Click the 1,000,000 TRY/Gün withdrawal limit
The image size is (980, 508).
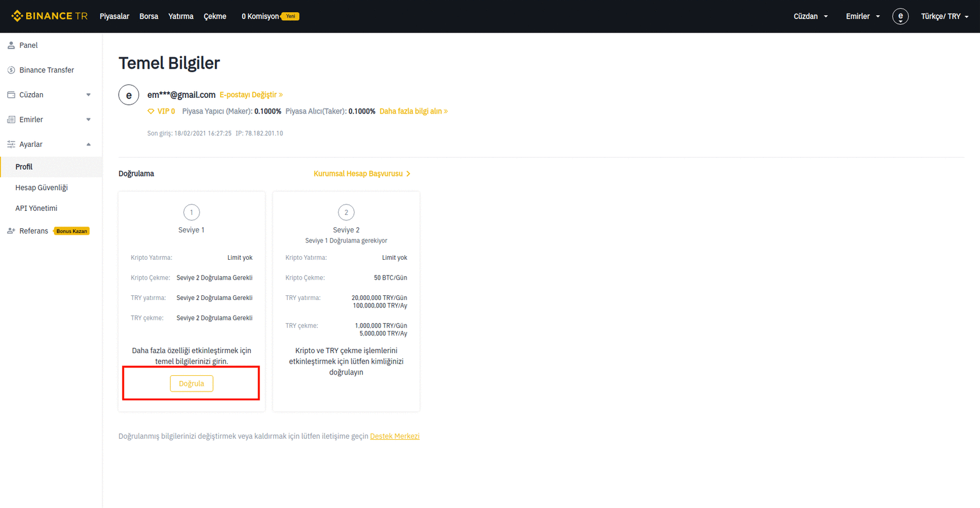click(381, 326)
